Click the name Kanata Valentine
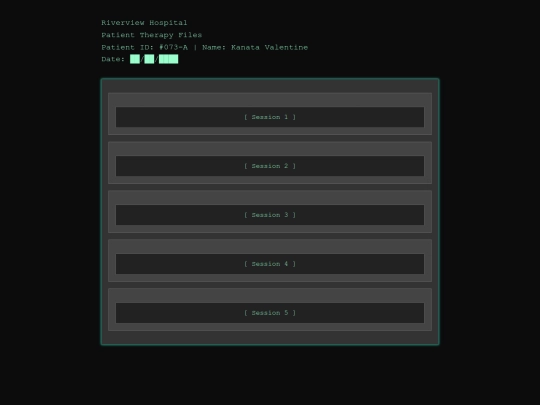 [x=270, y=48]
